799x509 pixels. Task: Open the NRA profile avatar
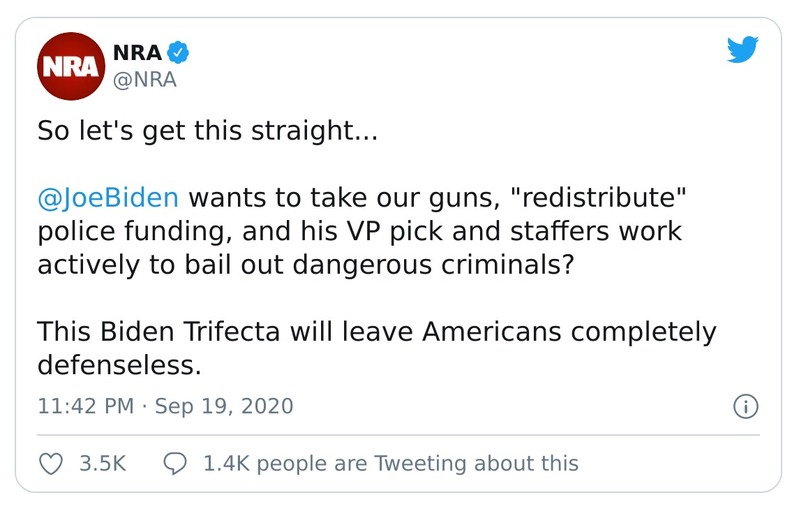pyautogui.click(x=68, y=68)
